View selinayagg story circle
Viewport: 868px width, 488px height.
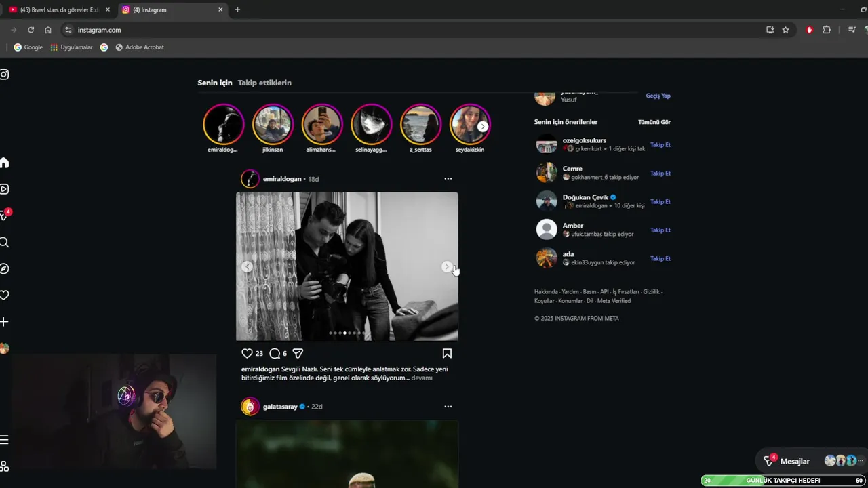371,124
